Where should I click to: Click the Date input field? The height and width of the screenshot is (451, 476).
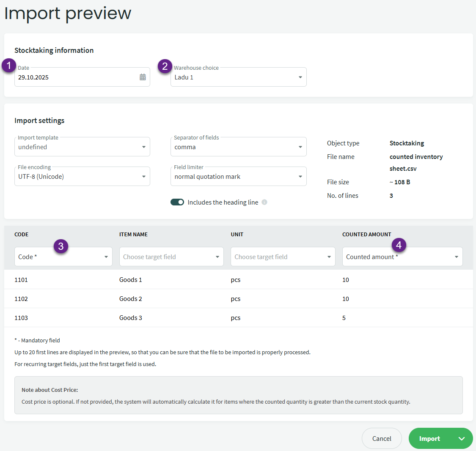pos(76,77)
